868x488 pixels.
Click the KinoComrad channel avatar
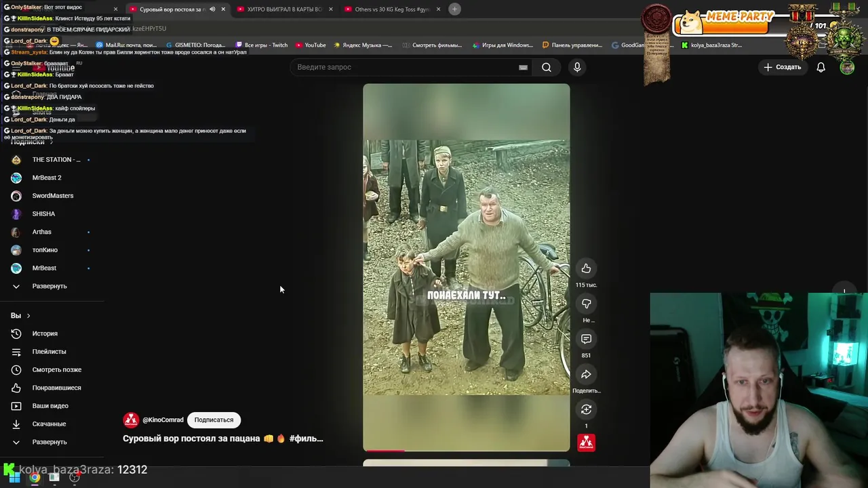(x=131, y=420)
